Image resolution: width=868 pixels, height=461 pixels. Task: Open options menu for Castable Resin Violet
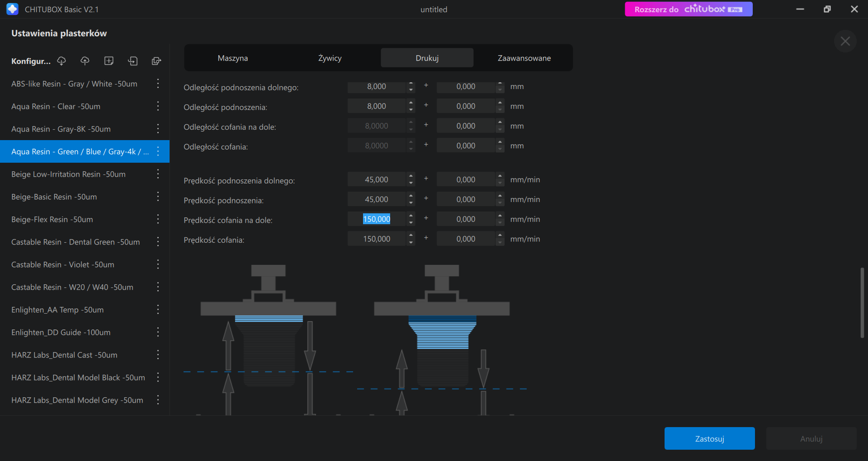pyautogui.click(x=158, y=264)
